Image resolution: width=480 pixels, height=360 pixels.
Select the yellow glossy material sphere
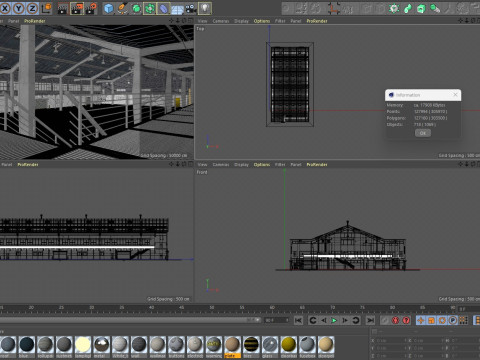point(288,347)
